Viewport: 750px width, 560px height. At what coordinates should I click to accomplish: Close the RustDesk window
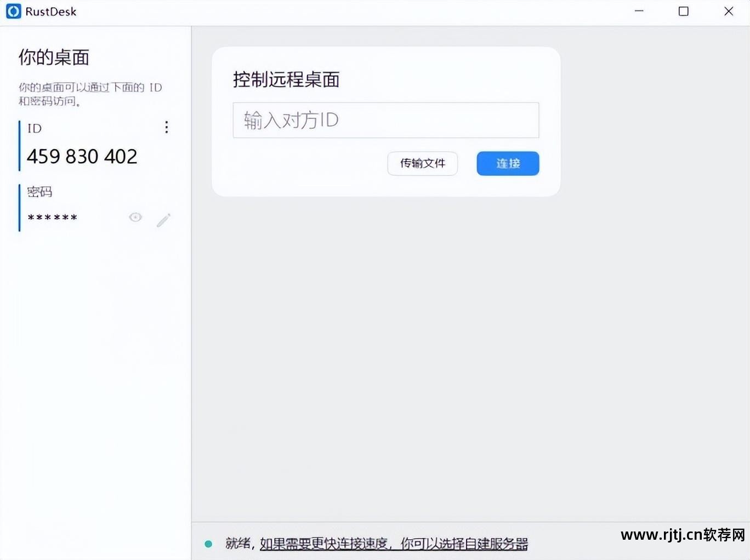(729, 11)
